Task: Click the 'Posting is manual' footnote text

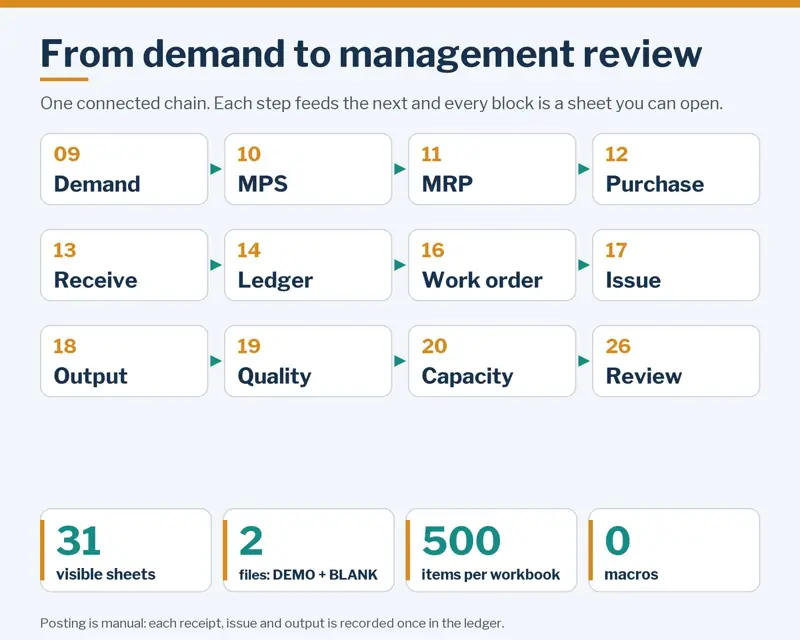Action: (x=272, y=623)
